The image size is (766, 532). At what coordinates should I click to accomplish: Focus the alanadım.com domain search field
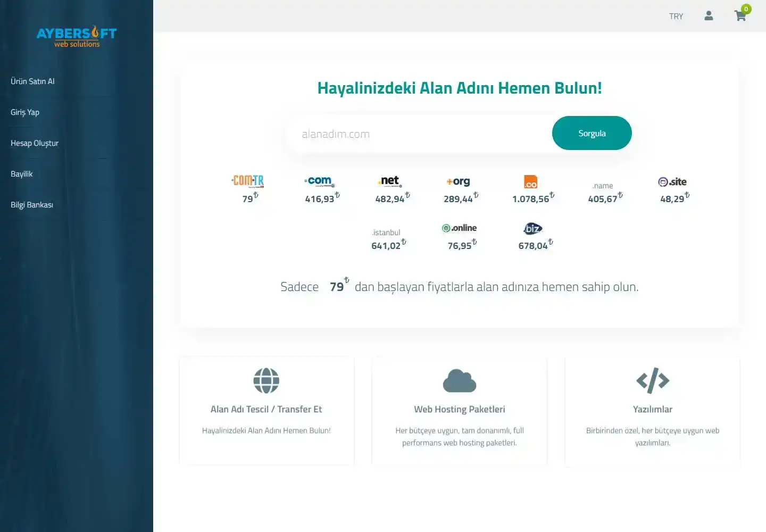click(420, 134)
